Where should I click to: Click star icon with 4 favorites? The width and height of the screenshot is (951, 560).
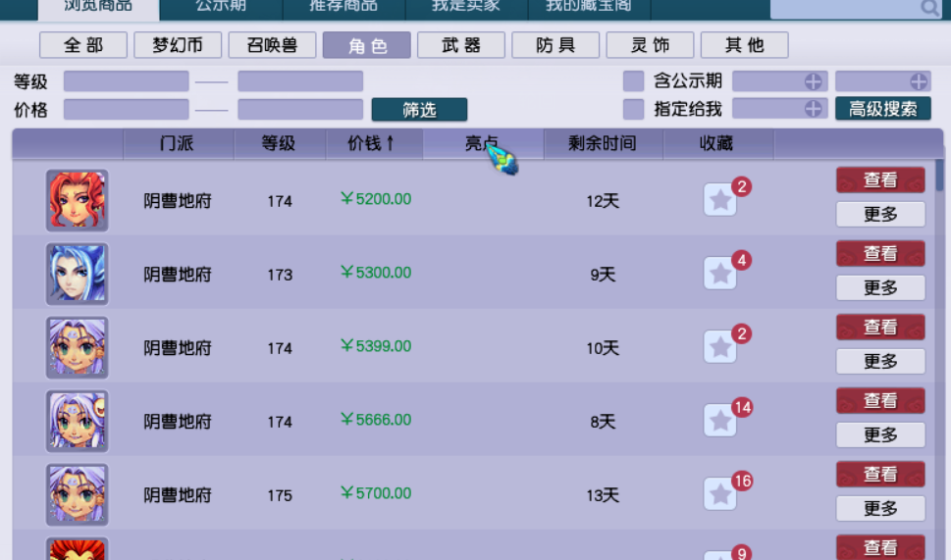(720, 274)
